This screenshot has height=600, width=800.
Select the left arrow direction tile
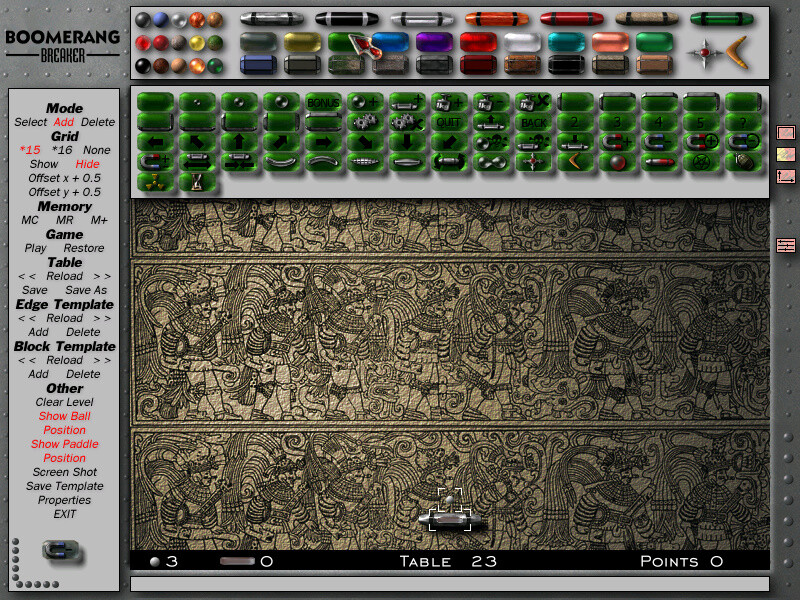[156, 142]
